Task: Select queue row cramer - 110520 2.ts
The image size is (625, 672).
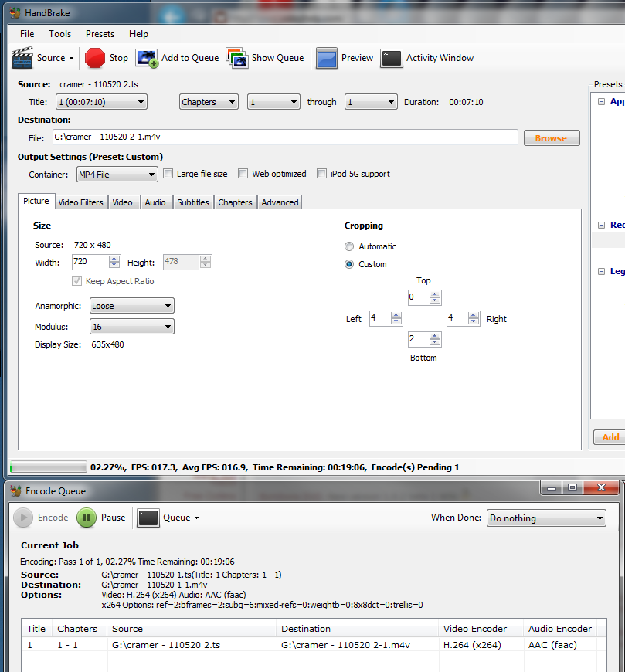Action: 313,645
